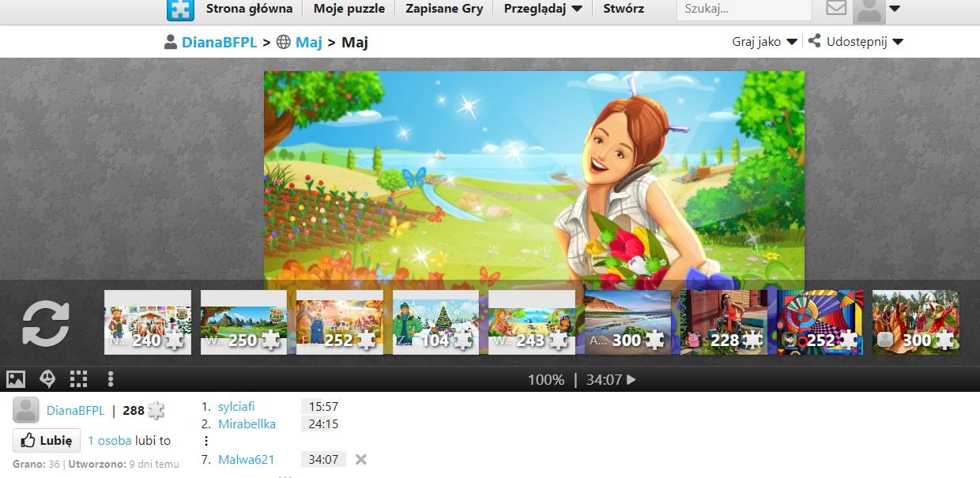This screenshot has width=980, height=478.
Task: Remove the Malwa621 34:07 score with X
Action: (x=360, y=459)
